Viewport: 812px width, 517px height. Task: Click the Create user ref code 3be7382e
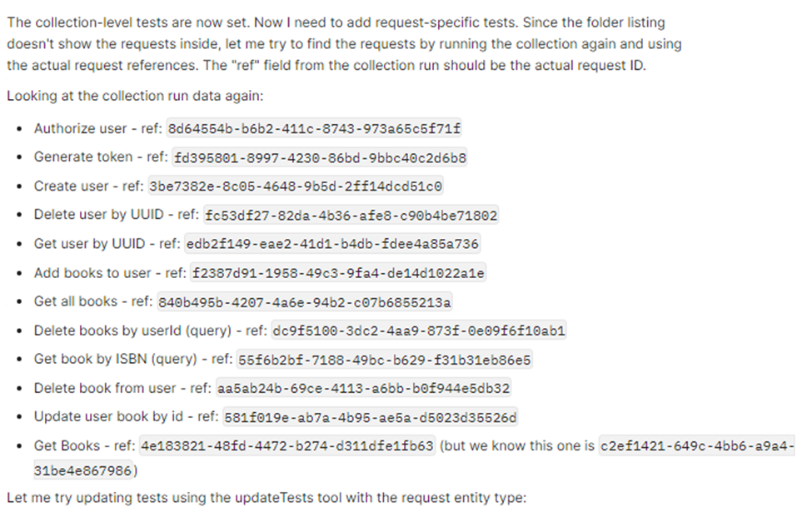point(296,186)
